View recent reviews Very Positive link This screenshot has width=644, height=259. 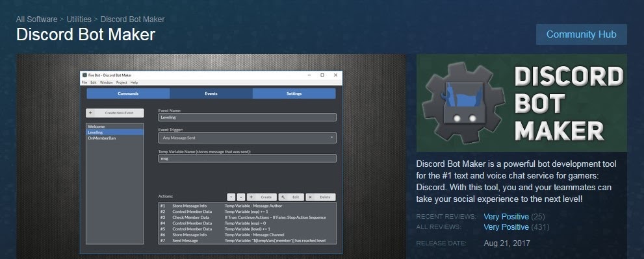pos(506,216)
